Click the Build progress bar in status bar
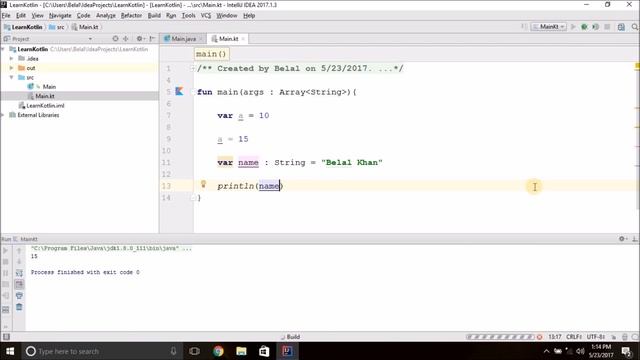This screenshot has height=360, width=640. [500, 337]
